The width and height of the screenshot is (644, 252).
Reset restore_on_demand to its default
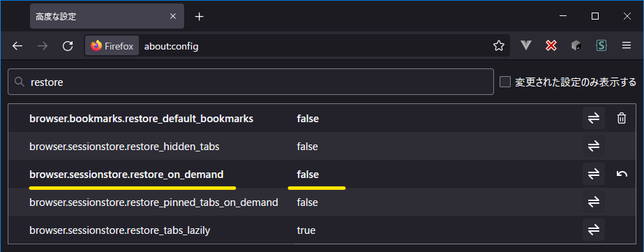click(622, 175)
